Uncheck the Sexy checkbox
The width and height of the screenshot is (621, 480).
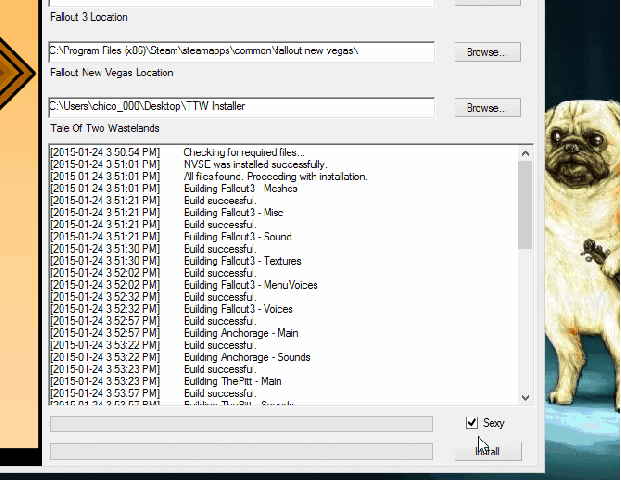pos(472,423)
